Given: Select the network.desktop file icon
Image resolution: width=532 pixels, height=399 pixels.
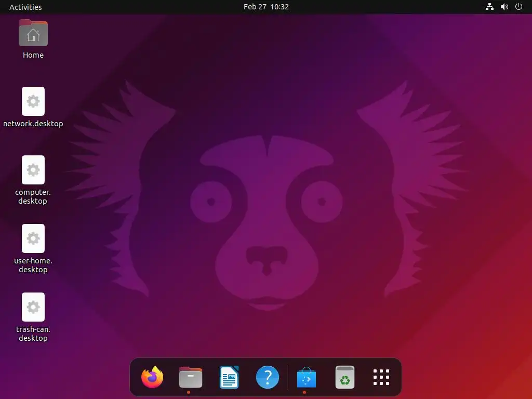Looking at the screenshot, I should click(x=33, y=101).
